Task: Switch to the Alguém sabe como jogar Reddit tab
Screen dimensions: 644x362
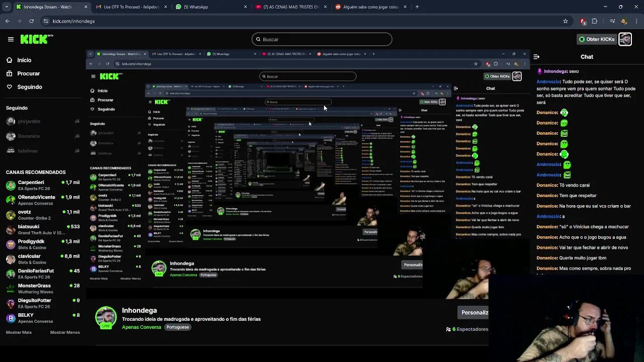Action: pyautogui.click(x=370, y=7)
